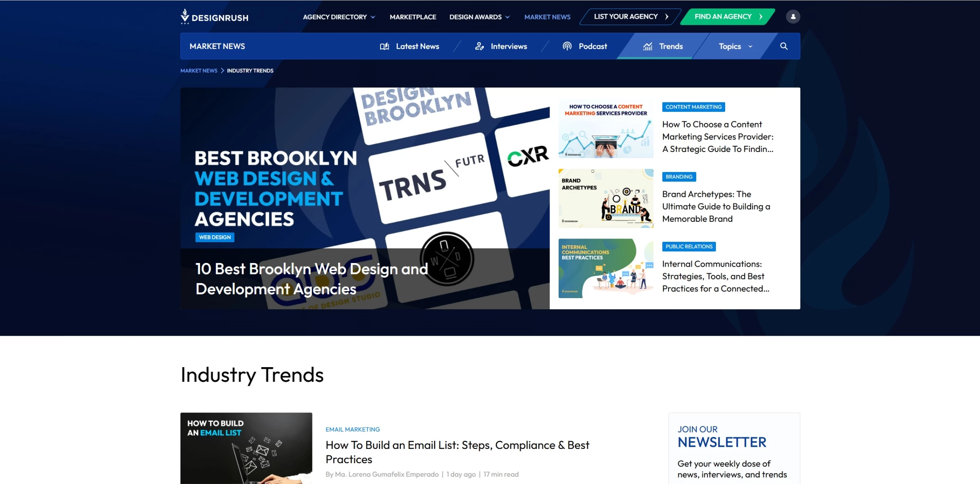
Task: Click Content Marketing Services Provider thumbnail
Action: coord(606,129)
